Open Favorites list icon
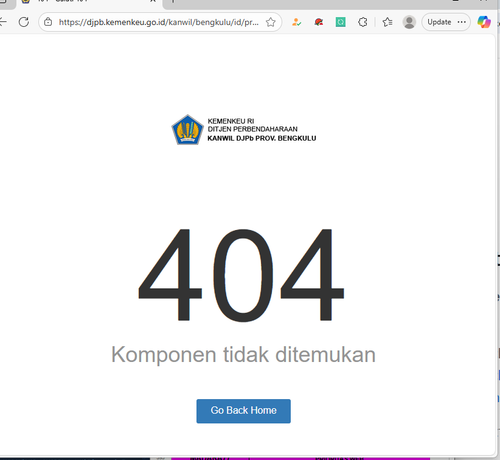500x460 pixels. (x=387, y=22)
